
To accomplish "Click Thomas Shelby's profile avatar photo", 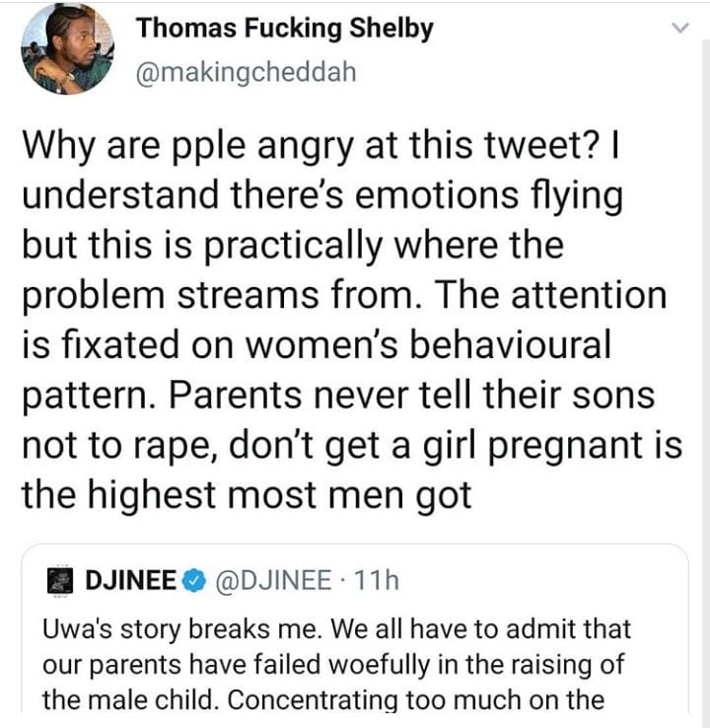I will [x=68, y=49].
